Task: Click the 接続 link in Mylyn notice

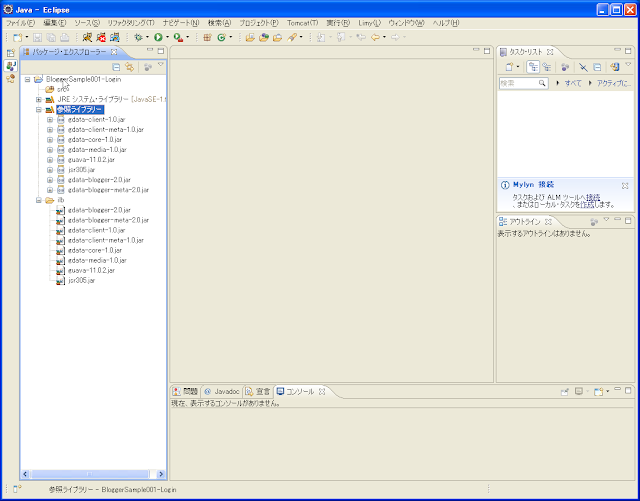Action: [x=593, y=197]
